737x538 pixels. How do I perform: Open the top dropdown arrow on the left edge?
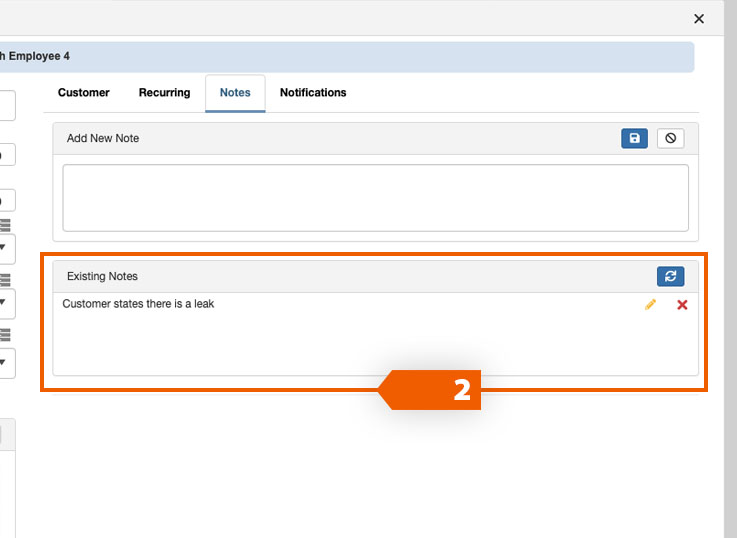click(x=5, y=246)
